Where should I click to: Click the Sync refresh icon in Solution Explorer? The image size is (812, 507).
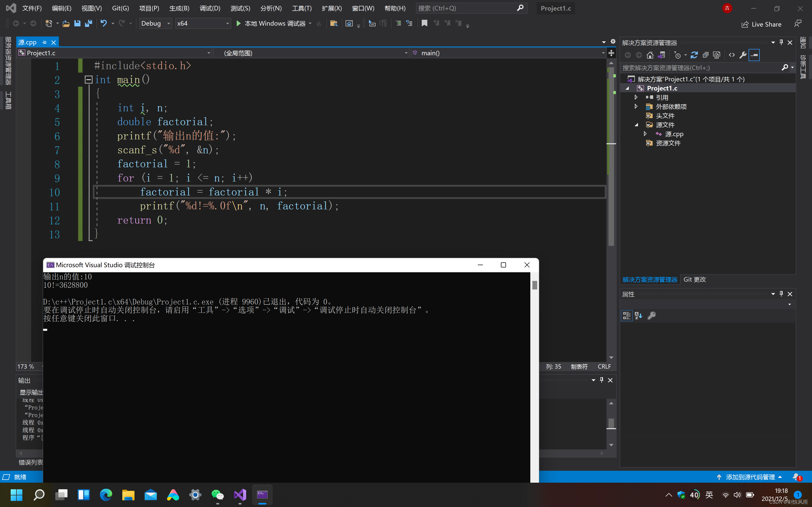coord(694,55)
